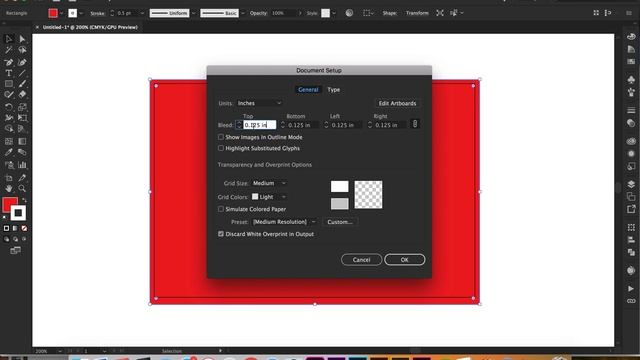Open the Layers panel icon
The width and height of the screenshot is (640, 360).
pos(631,184)
